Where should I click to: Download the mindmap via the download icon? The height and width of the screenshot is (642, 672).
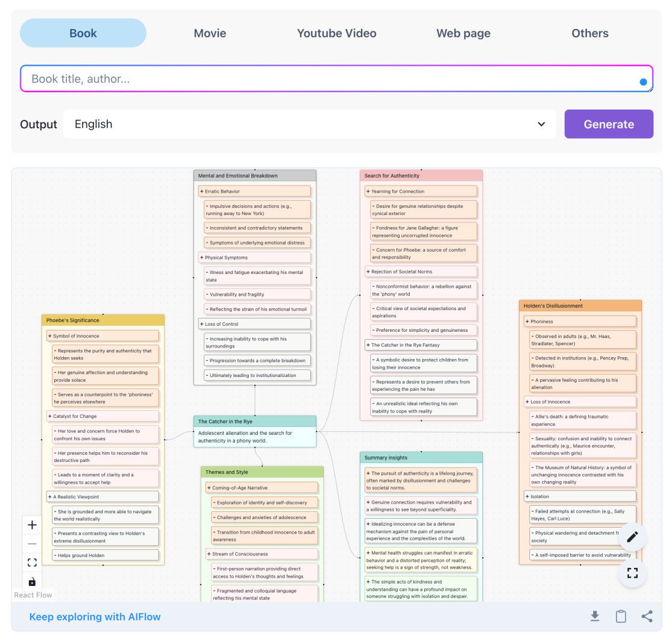[x=595, y=616]
